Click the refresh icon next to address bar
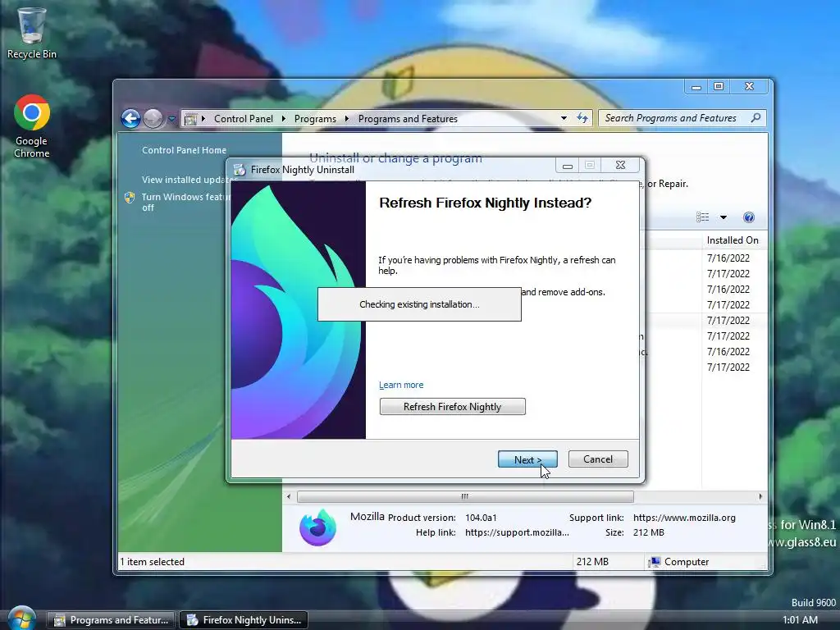This screenshot has width=840, height=630. pos(582,118)
